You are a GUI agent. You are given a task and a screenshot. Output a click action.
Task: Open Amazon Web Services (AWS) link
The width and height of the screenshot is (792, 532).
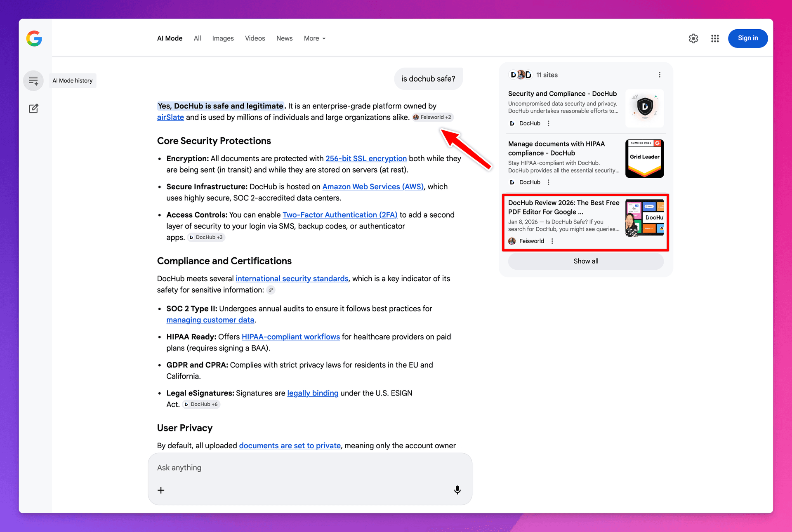(373, 186)
